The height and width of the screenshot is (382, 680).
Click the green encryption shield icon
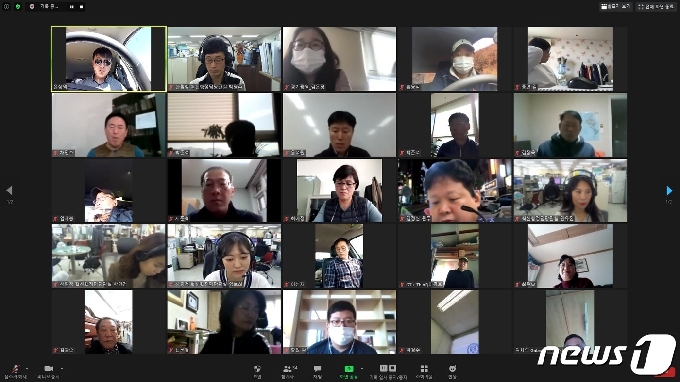coord(18,7)
